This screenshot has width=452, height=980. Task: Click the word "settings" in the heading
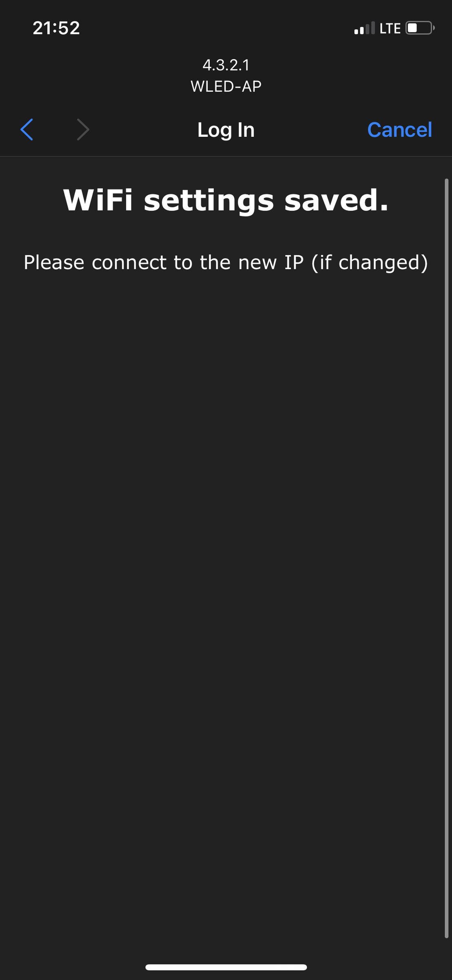tap(209, 201)
